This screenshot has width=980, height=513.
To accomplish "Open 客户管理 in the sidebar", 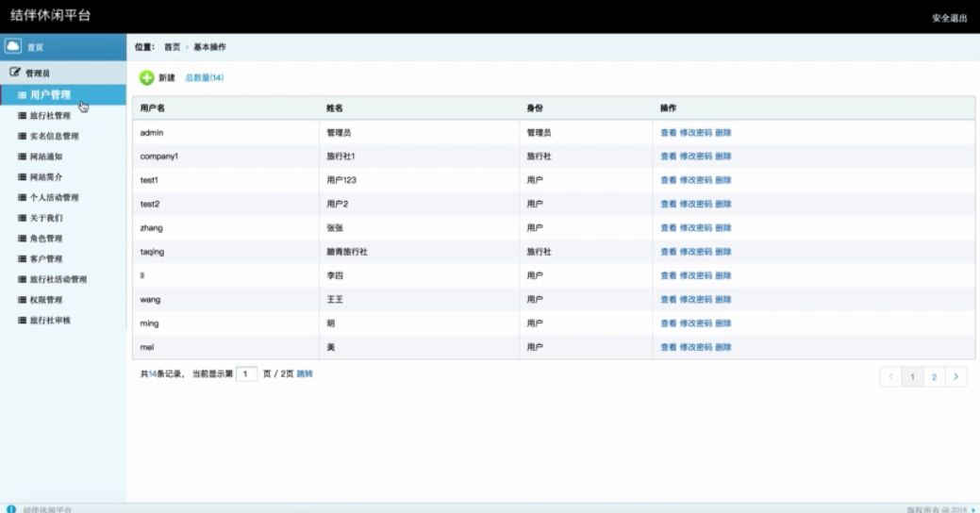I will tap(46, 258).
